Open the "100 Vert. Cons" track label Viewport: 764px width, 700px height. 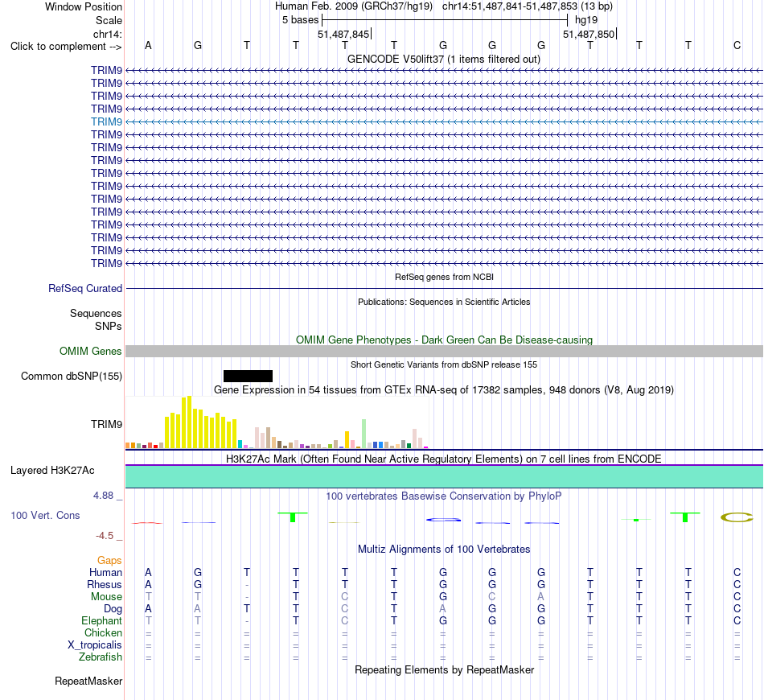tap(45, 515)
